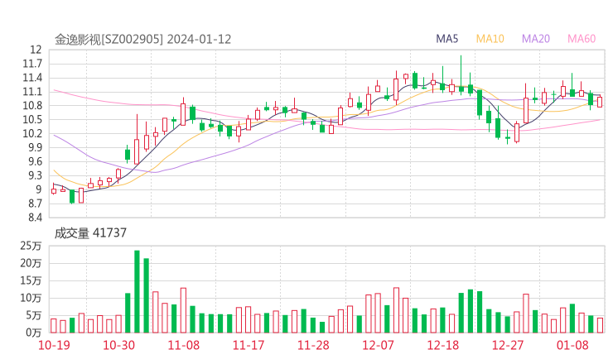
Task: Click the MA5 legend label
Action: point(446,39)
